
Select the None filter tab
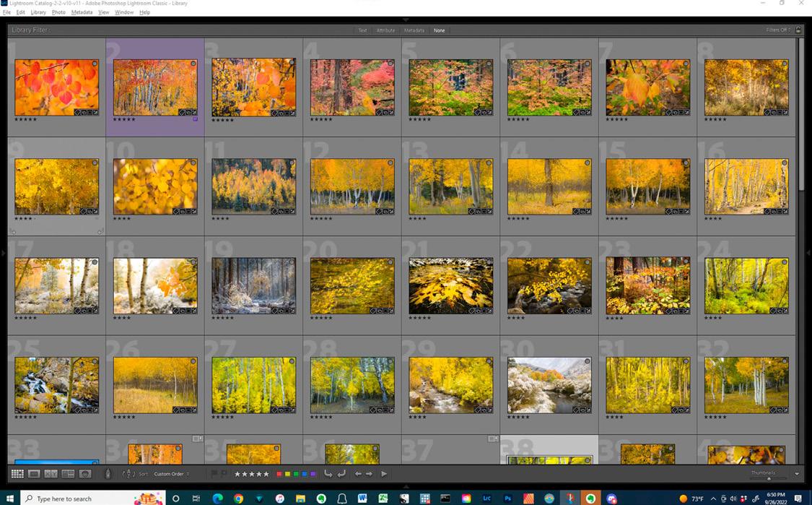coord(439,30)
